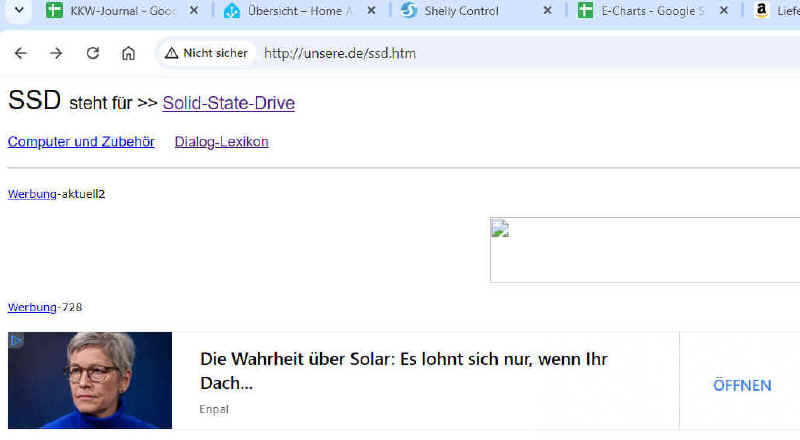The image size is (800, 440).
Task: Show site info via 'Nicht sicher' chip
Action: pyautogui.click(x=206, y=53)
